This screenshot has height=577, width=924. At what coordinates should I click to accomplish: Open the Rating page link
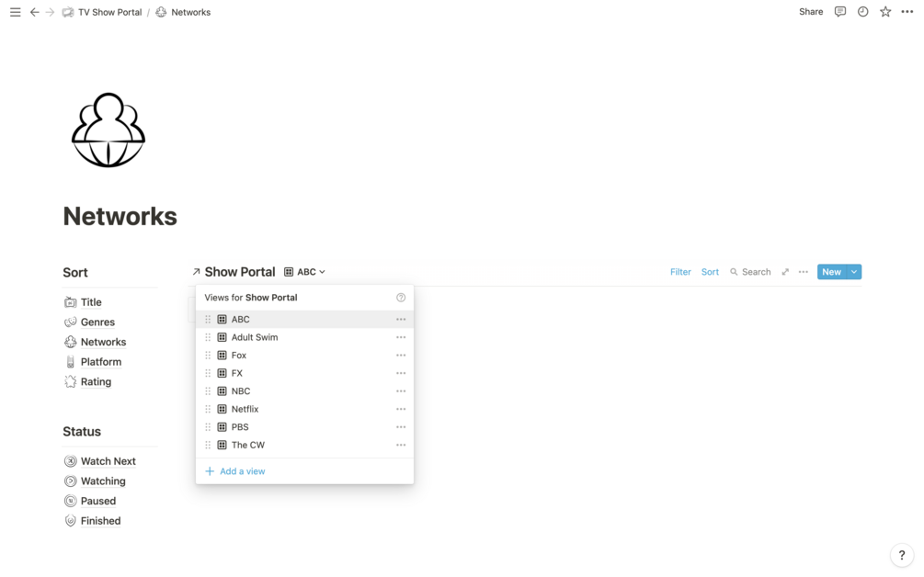[x=96, y=381]
